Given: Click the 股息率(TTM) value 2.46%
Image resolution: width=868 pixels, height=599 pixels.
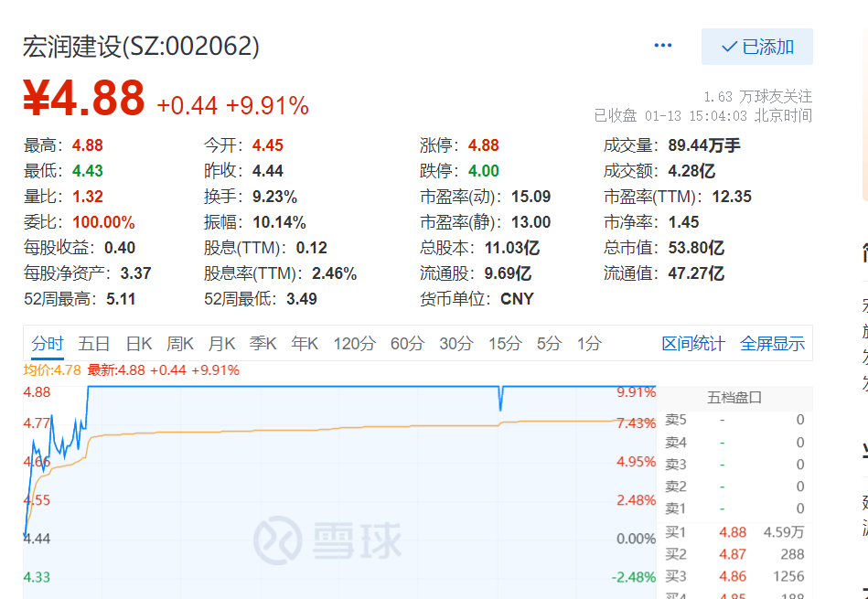Looking at the screenshot, I should 335,273.
